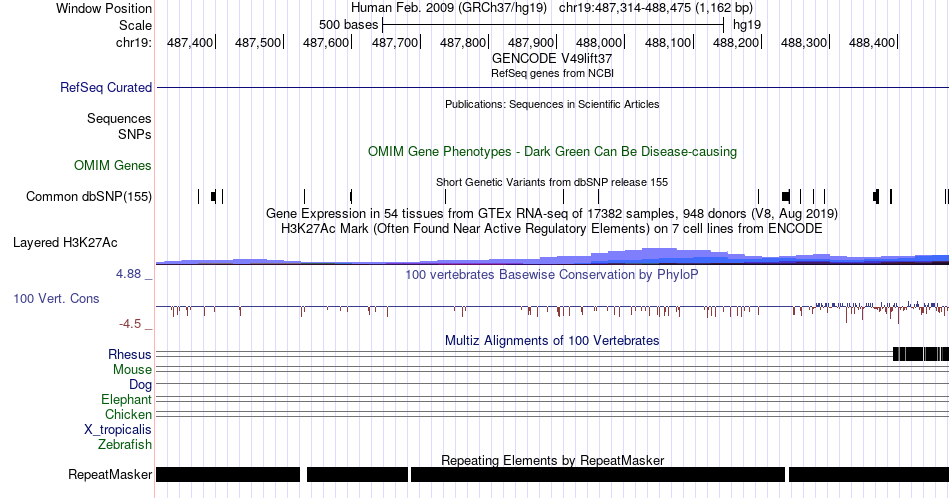Select the Rhesus alignment row label
This screenshot has width=950, height=498.
pos(130,354)
